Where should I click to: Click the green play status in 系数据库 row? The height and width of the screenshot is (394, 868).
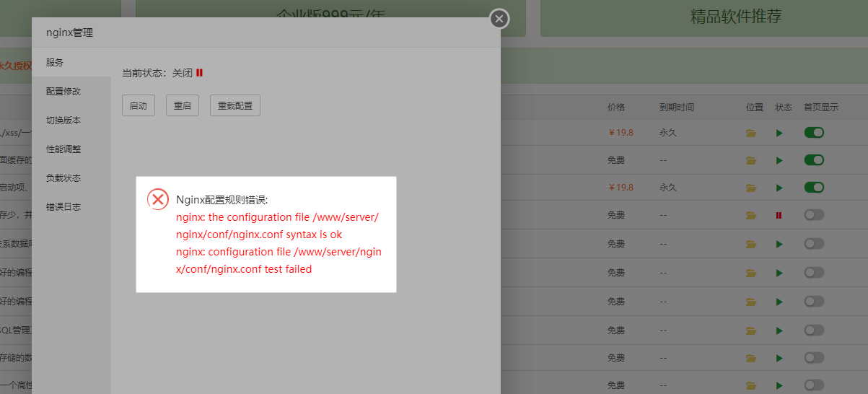(779, 245)
